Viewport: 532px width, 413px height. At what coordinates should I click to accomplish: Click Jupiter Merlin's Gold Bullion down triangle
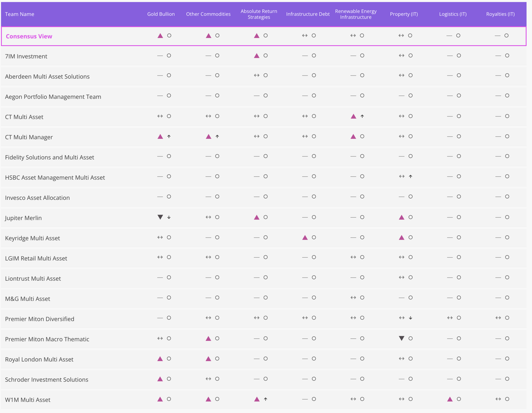(160, 217)
